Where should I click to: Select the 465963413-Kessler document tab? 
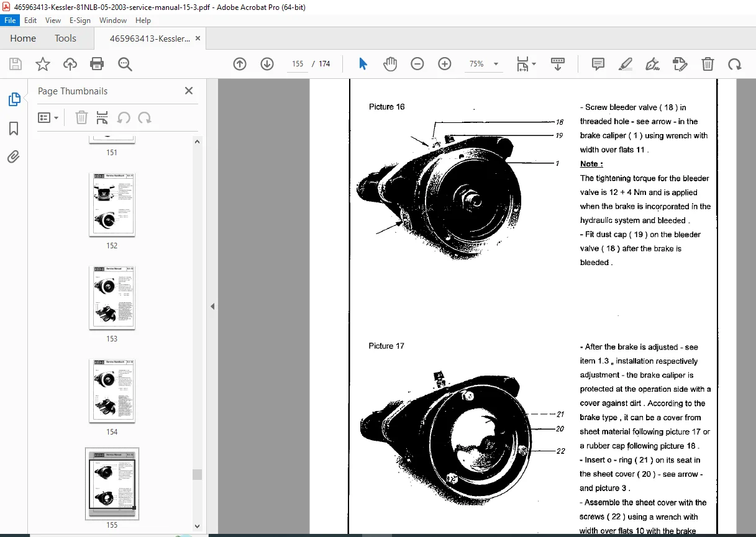click(150, 38)
